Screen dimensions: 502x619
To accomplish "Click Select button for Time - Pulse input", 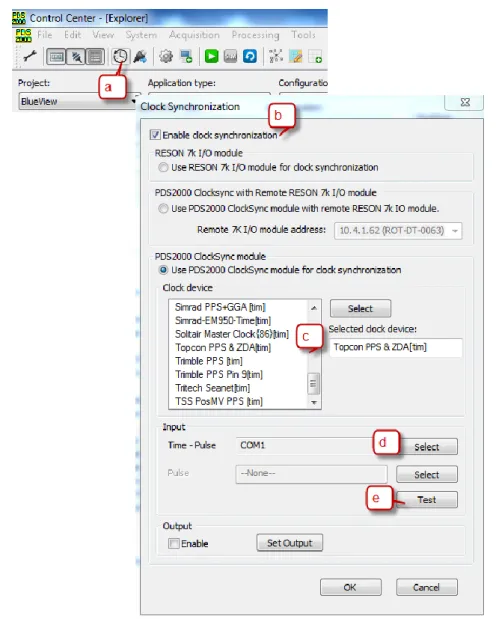I will tap(427, 447).
